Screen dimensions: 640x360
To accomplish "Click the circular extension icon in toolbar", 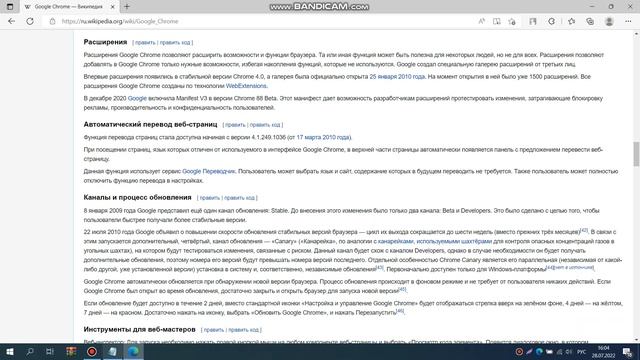I will click(x=551, y=21).
